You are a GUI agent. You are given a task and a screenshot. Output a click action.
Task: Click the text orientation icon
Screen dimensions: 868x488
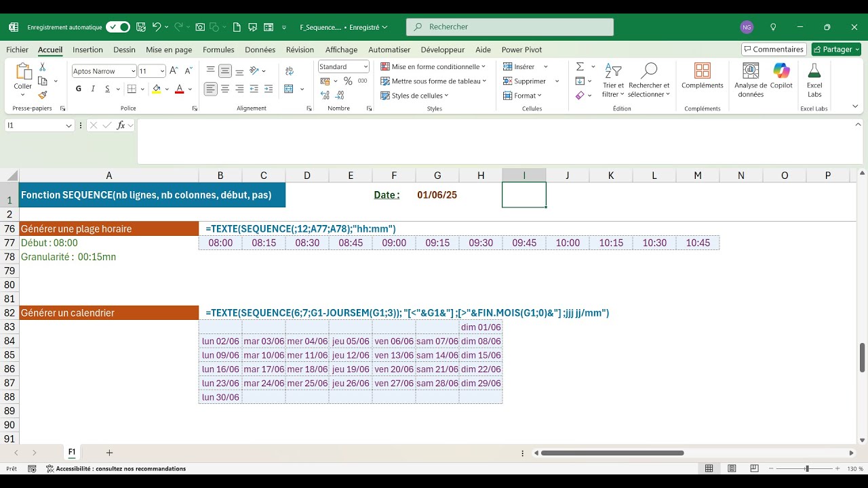coord(254,70)
